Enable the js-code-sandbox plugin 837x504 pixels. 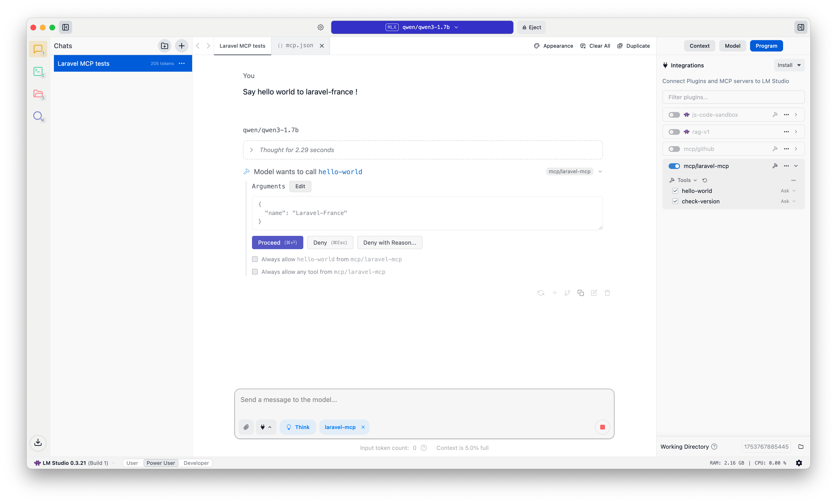[674, 115]
